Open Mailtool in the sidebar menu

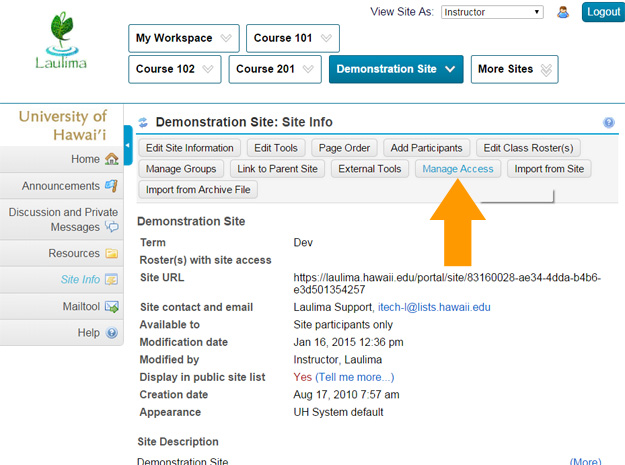[x=61, y=306]
